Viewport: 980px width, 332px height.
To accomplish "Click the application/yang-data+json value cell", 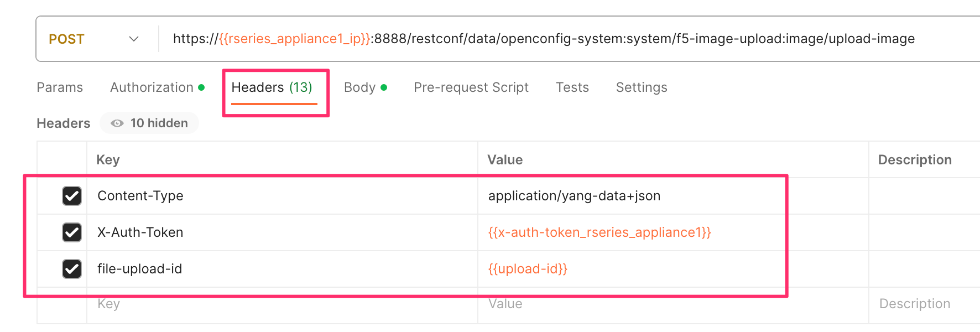I will click(673, 196).
